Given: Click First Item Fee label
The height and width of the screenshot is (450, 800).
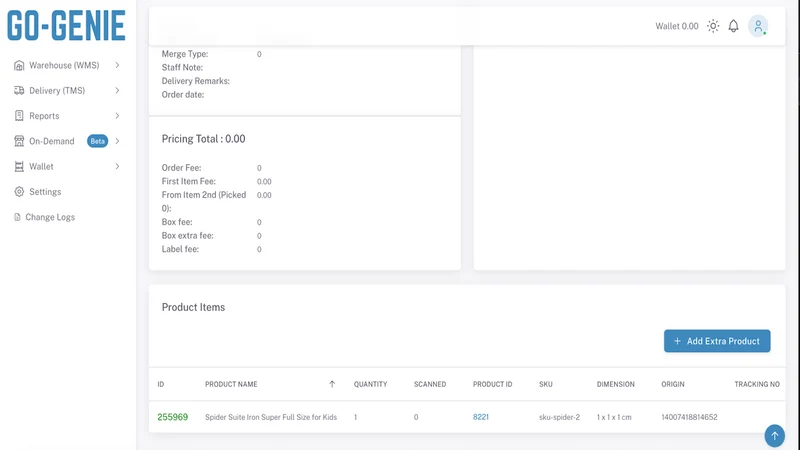Looking at the screenshot, I should click(x=189, y=181).
